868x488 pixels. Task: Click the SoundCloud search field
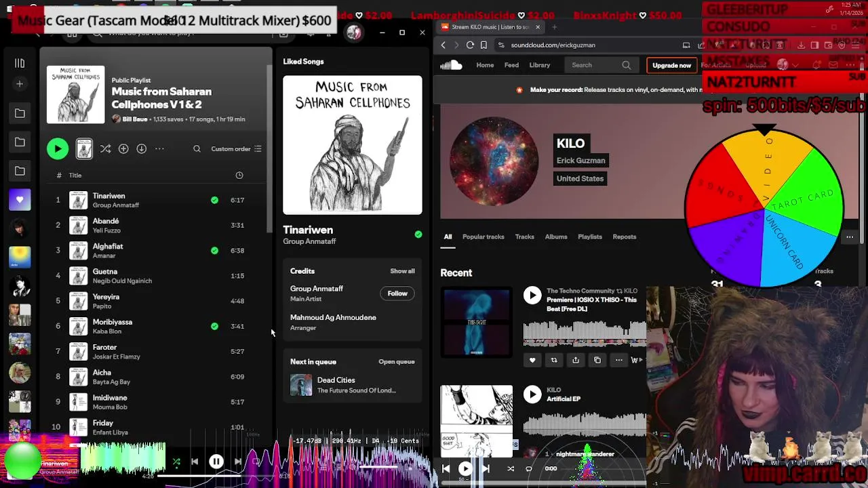(601, 65)
